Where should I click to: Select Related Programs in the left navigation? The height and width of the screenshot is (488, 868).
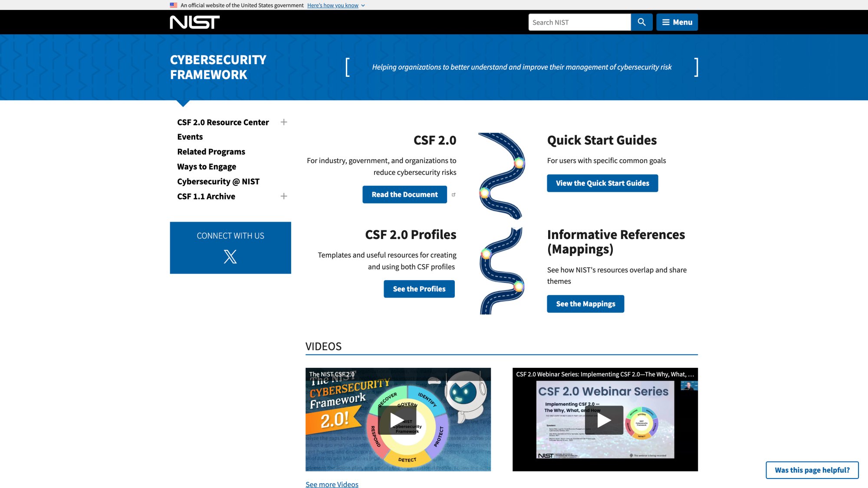click(x=211, y=151)
